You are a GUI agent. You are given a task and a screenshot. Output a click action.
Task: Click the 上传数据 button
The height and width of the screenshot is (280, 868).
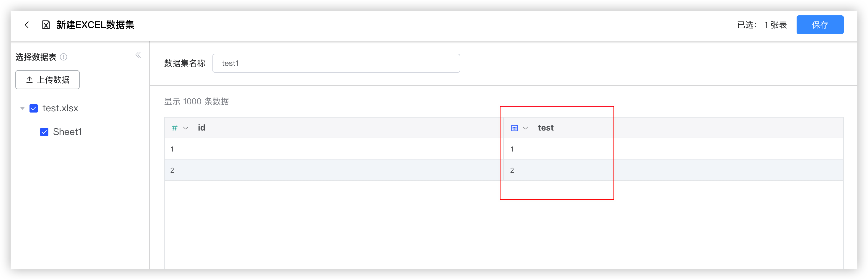47,80
